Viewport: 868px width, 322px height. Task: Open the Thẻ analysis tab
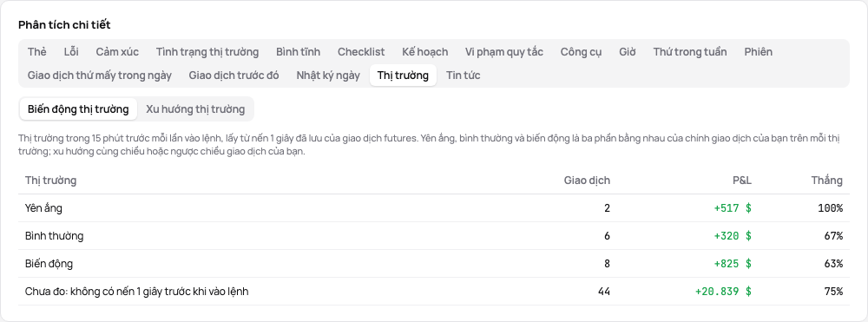(37, 52)
